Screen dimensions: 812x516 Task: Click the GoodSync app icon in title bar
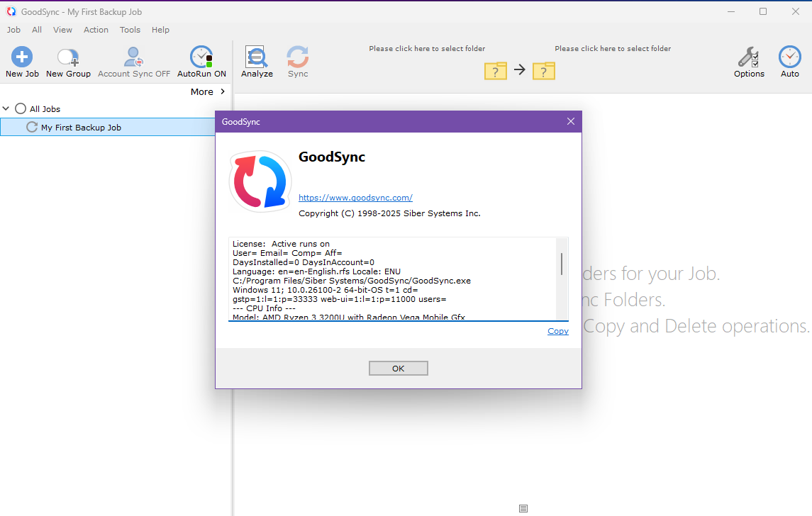tap(11, 11)
